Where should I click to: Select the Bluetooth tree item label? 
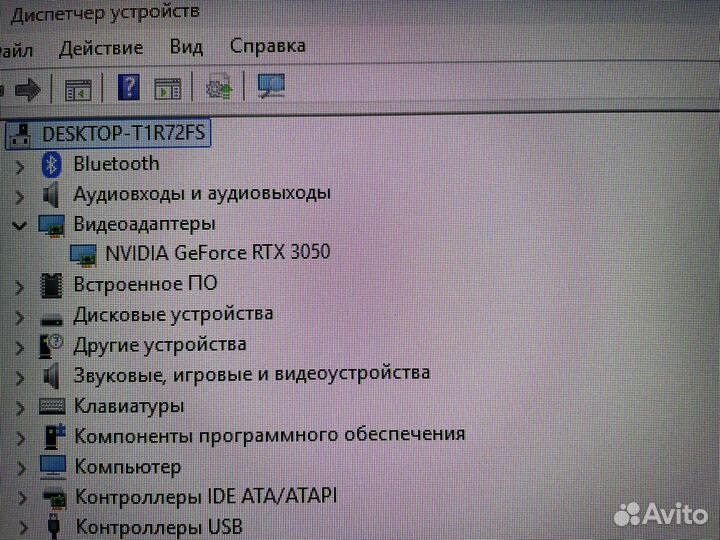[116, 164]
